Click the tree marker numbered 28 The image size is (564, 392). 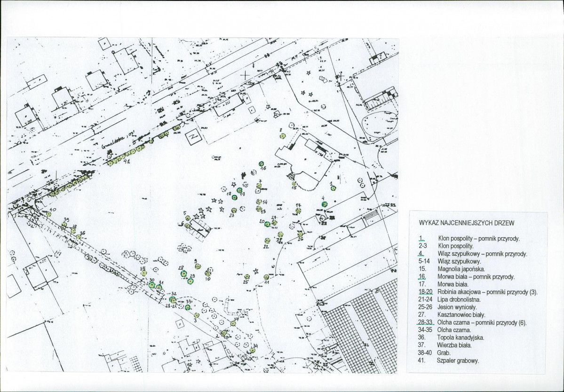pyautogui.click(x=183, y=274)
